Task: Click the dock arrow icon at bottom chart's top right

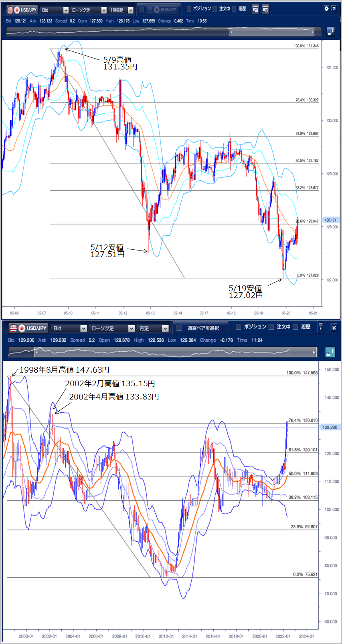Action: (334, 327)
